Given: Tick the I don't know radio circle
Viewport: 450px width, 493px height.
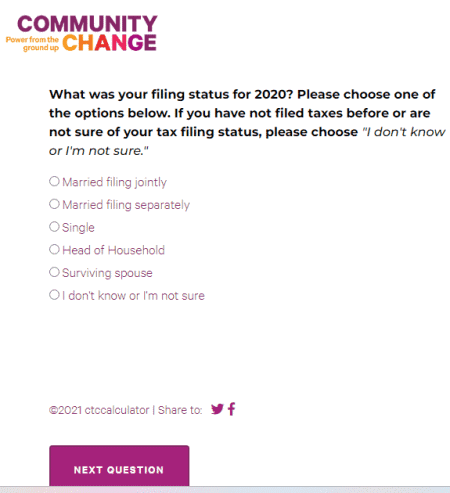Looking at the screenshot, I should (54, 295).
